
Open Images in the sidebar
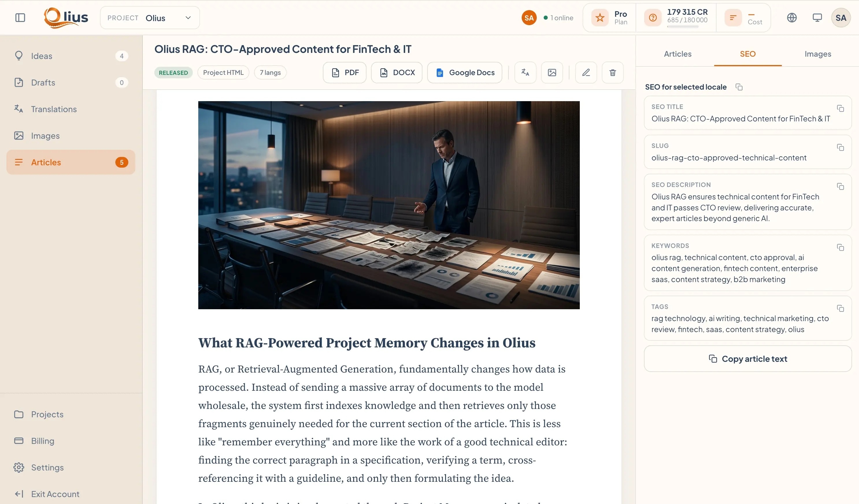(71, 136)
